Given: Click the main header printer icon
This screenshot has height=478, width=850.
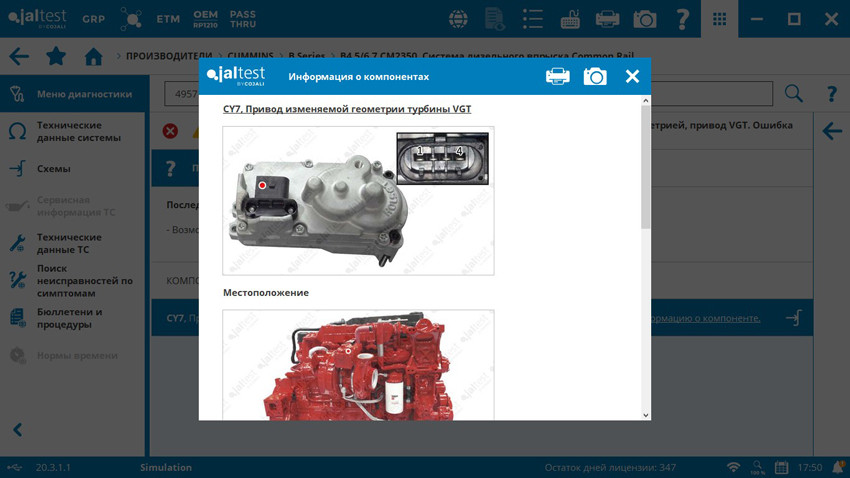Looking at the screenshot, I should pos(607,19).
